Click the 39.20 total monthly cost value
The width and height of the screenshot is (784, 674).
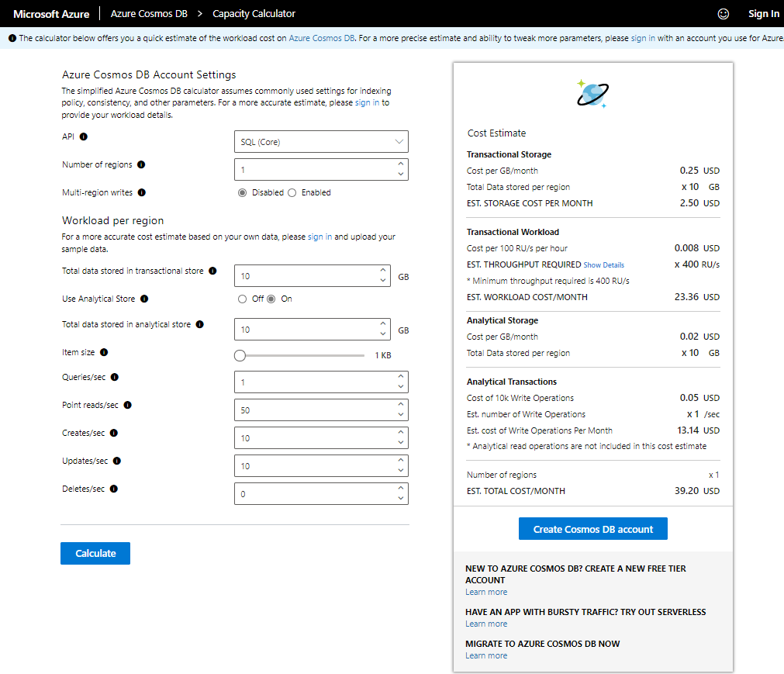click(686, 491)
